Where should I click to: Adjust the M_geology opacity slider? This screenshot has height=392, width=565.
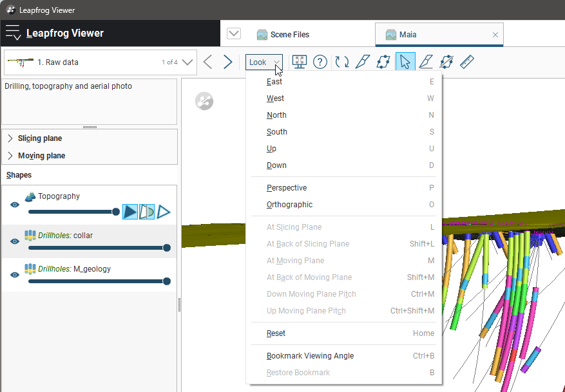tap(99, 281)
